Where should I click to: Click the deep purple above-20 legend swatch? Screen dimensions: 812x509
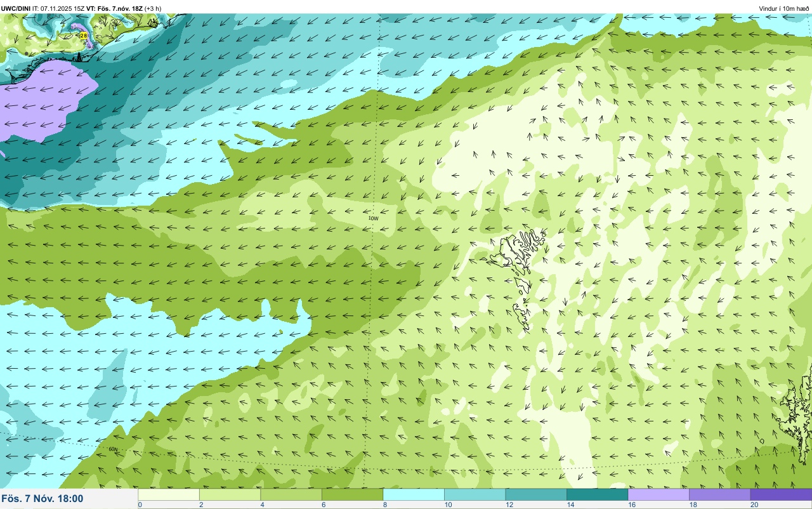(x=781, y=494)
